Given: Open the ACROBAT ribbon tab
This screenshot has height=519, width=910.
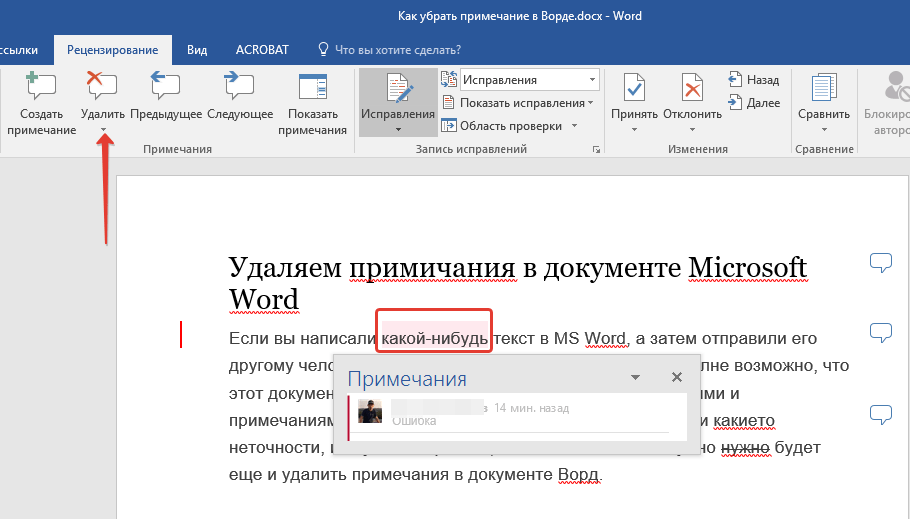Looking at the screenshot, I should [x=262, y=49].
